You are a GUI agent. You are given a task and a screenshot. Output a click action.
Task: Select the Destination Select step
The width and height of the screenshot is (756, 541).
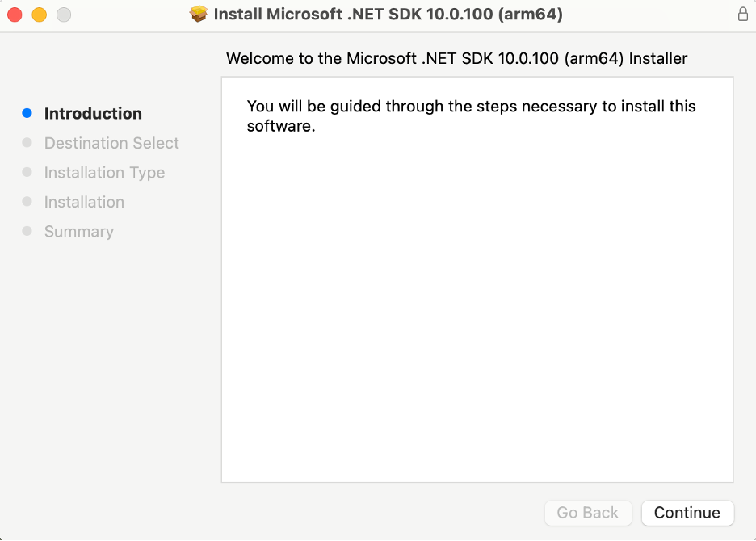click(x=111, y=143)
